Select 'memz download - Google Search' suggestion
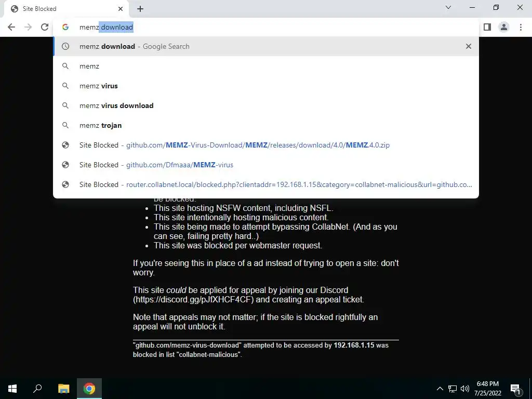The width and height of the screenshot is (532, 399). pyautogui.click(x=266, y=46)
